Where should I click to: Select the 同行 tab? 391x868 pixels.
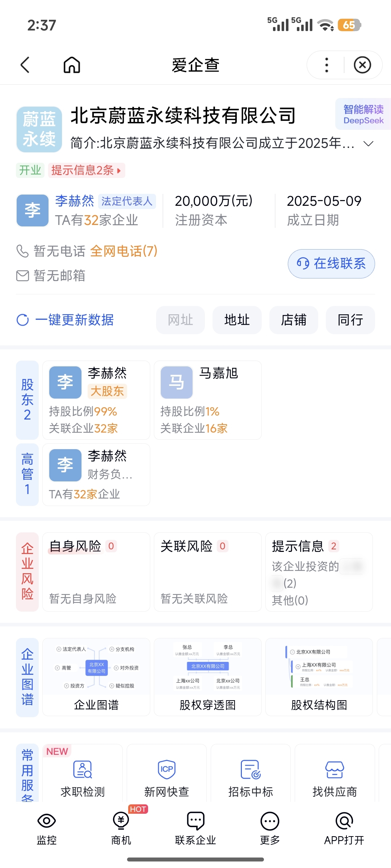[350, 320]
